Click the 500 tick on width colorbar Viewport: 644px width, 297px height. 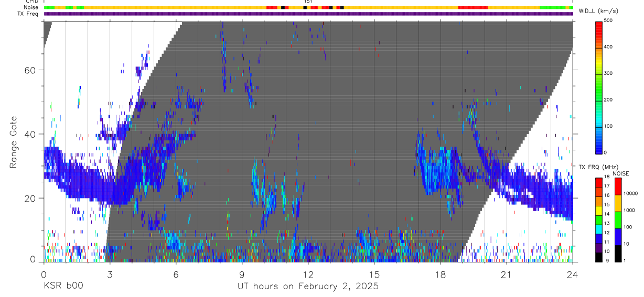608,20
